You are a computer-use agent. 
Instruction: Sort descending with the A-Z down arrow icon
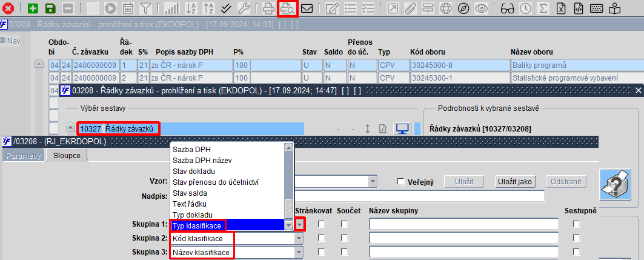click(x=191, y=8)
